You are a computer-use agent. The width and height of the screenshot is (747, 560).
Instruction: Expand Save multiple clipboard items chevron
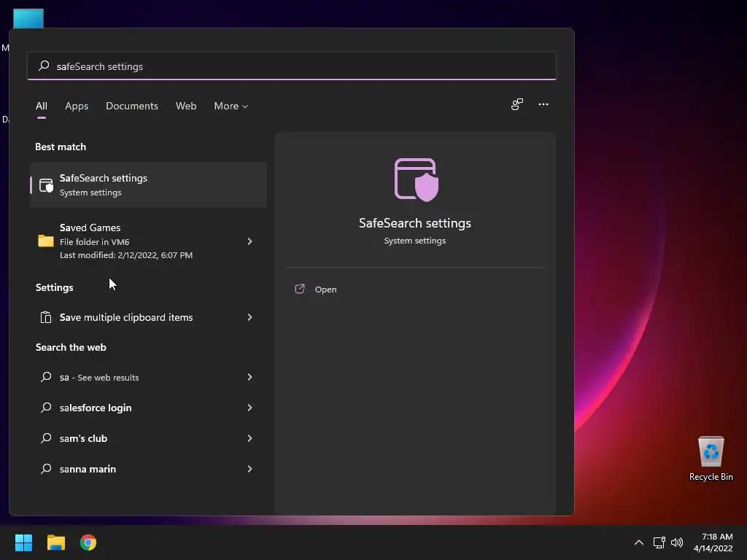tap(249, 317)
